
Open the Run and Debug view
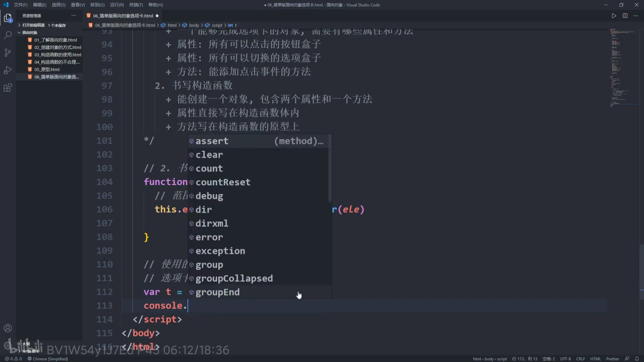tap(7, 70)
